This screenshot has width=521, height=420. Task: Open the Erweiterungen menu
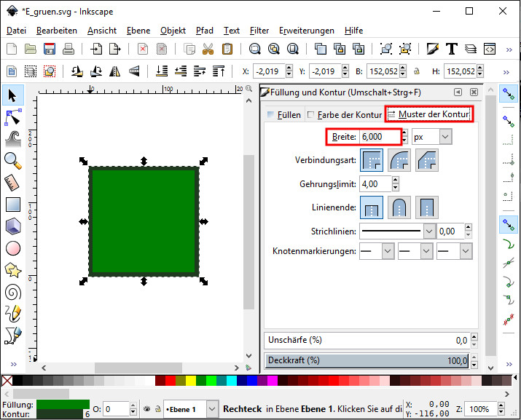tap(306, 31)
